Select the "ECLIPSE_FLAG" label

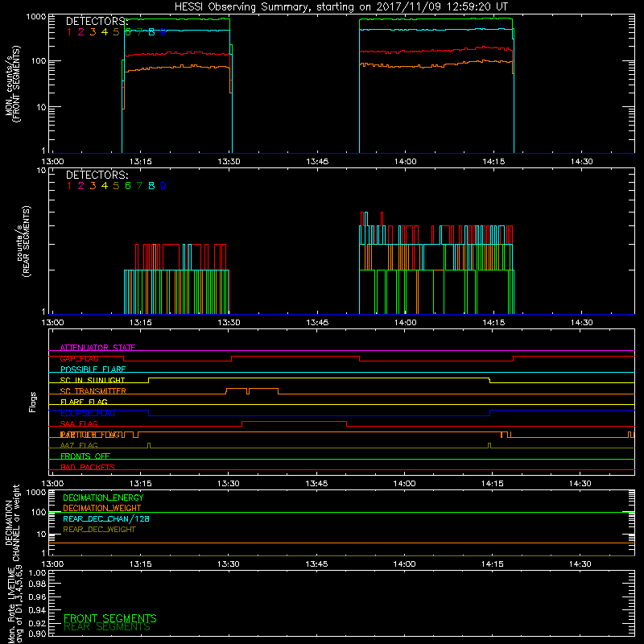[x=88, y=413]
